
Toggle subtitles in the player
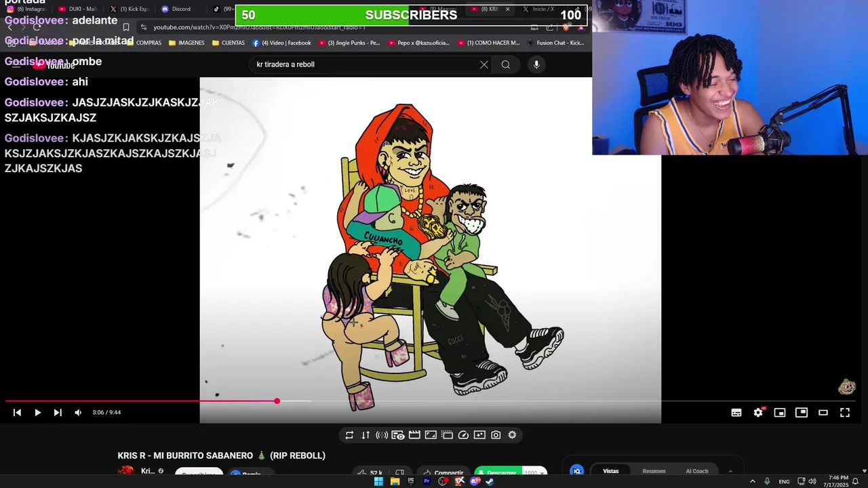coord(736,412)
